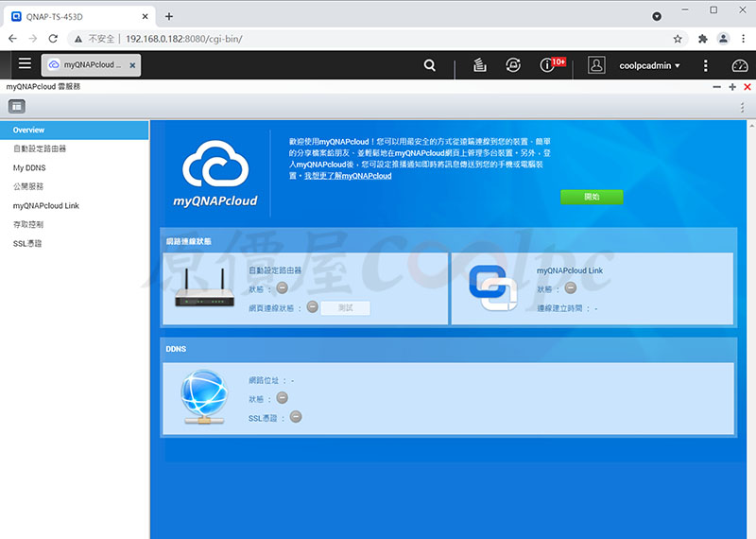Select the QNAP-TS-453D browser tab
Screen dimensions: 756x539
click(79, 16)
